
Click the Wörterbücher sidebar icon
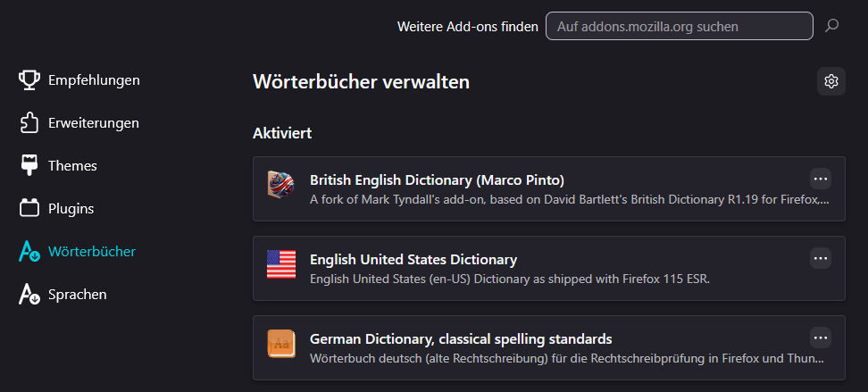coord(29,252)
